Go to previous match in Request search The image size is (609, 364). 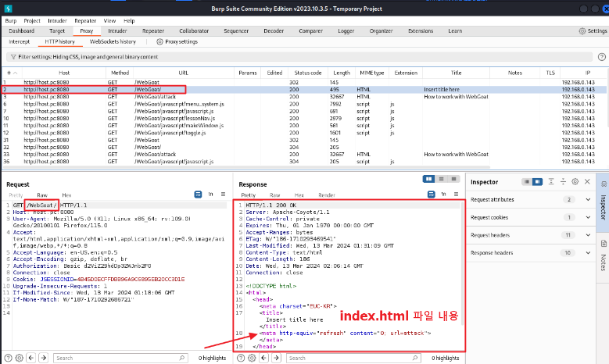[x=31, y=358]
